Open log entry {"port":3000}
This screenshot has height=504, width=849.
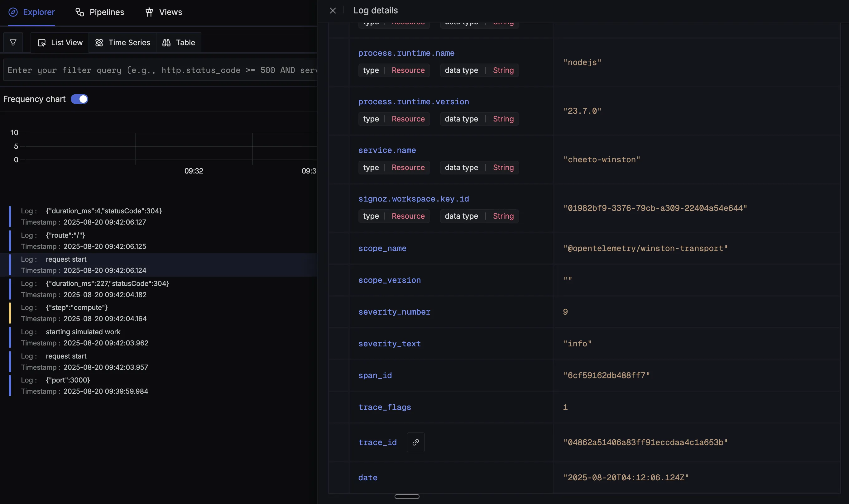coord(159,385)
